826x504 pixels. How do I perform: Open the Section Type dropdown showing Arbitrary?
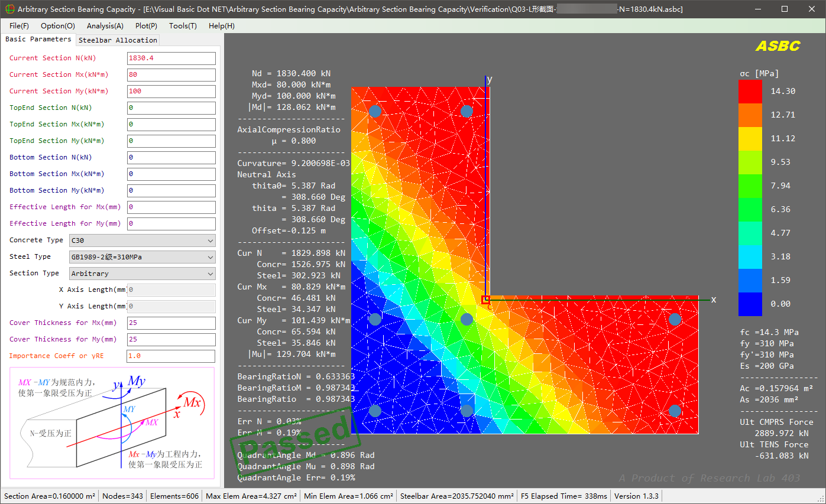142,274
